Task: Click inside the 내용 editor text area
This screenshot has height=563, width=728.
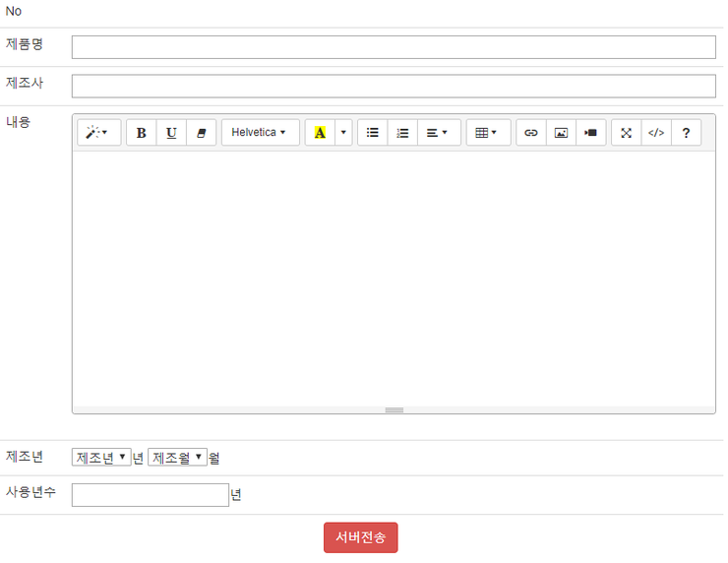Action: pos(394,279)
